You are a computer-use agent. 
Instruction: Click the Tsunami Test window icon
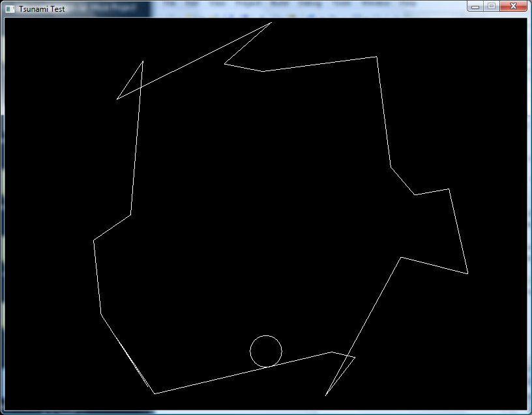click(10, 8)
